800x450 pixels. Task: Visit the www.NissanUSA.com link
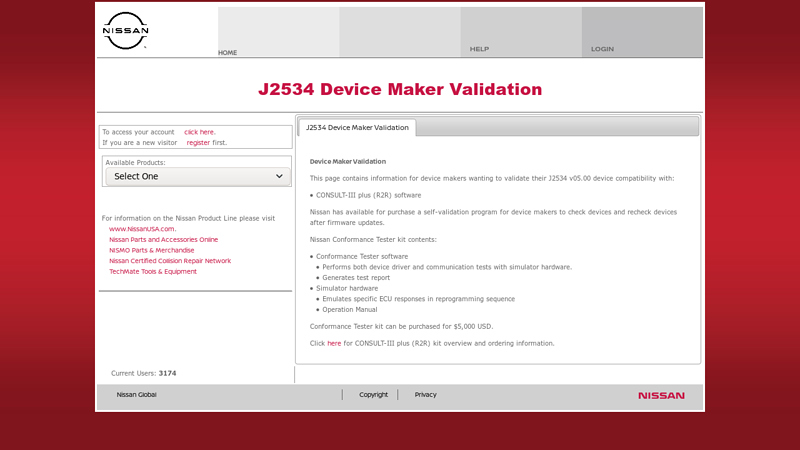pyautogui.click(x=142, y=229)
